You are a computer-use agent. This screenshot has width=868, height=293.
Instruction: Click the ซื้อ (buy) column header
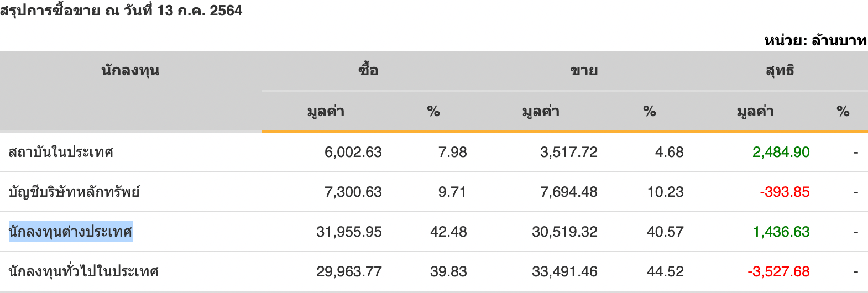(368, 70)
